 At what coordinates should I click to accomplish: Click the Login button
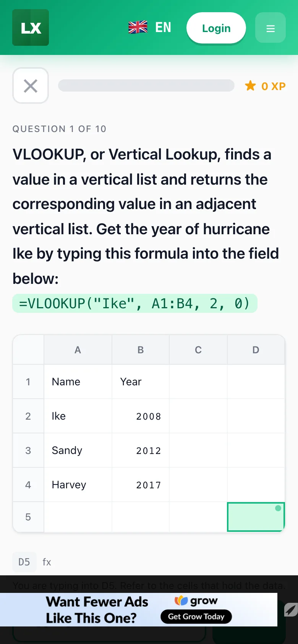[216, 28]
